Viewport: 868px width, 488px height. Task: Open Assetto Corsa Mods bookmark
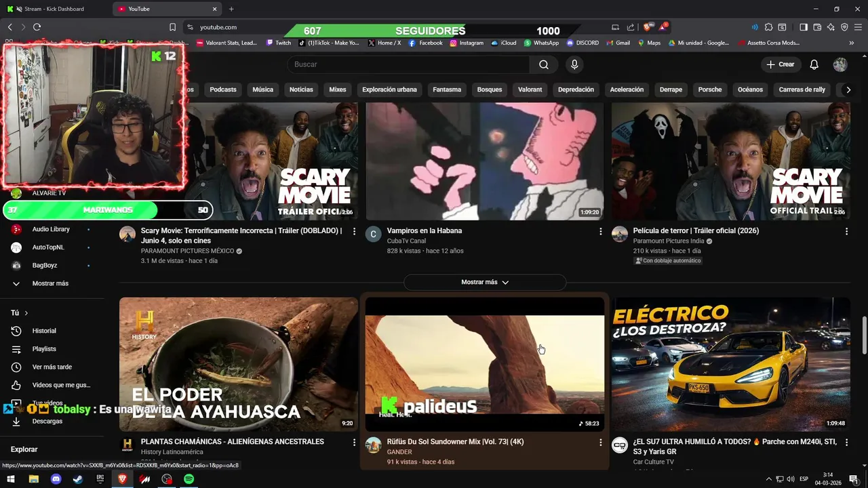click(768, 43)
